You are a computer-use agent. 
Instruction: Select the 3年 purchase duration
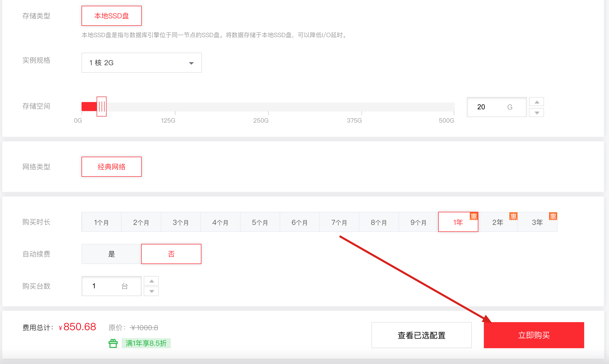[538, 222]
